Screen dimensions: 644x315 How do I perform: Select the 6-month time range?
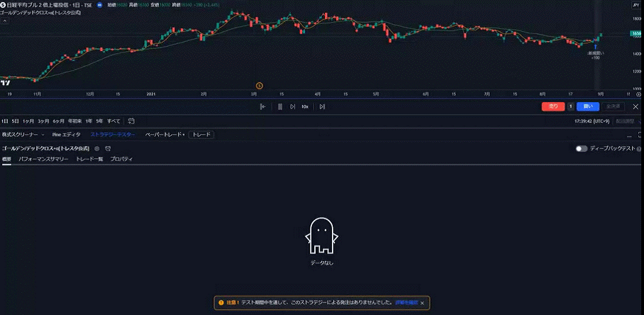[x=59, y=121]
